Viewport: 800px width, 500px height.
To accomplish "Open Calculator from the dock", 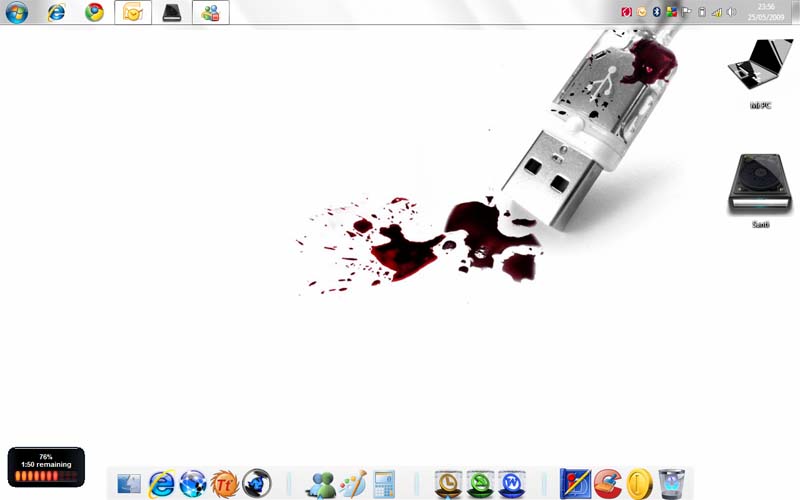I will [384, 484].
